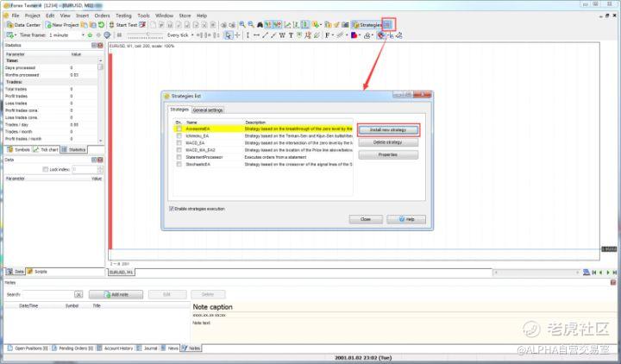Toggle the Lock index checkbox
Image resolution: width=621 pixels, height=364 pixels.
(45, 170)
